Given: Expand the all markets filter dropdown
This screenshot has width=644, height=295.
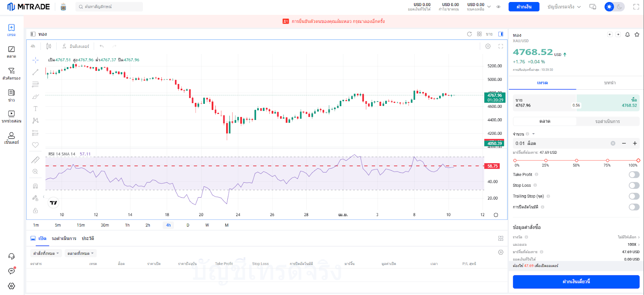Looking at the screenshot, I should click(80, 254).
